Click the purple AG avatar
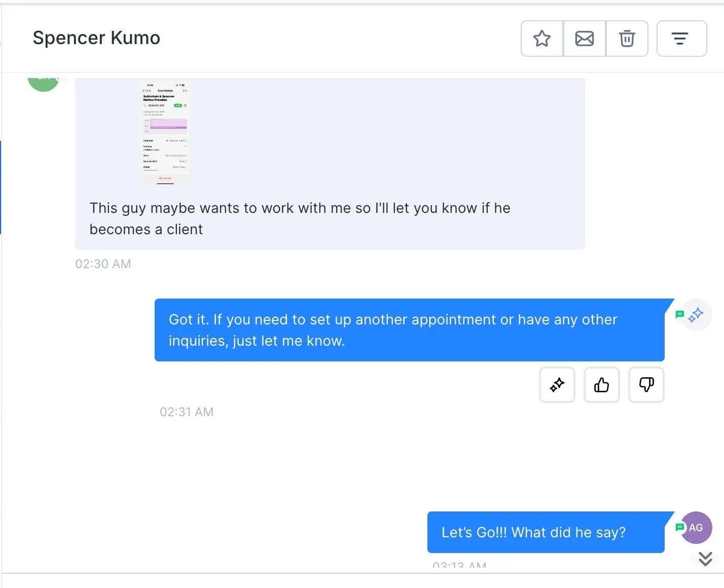The image size is (724, 588). [697, 528]
